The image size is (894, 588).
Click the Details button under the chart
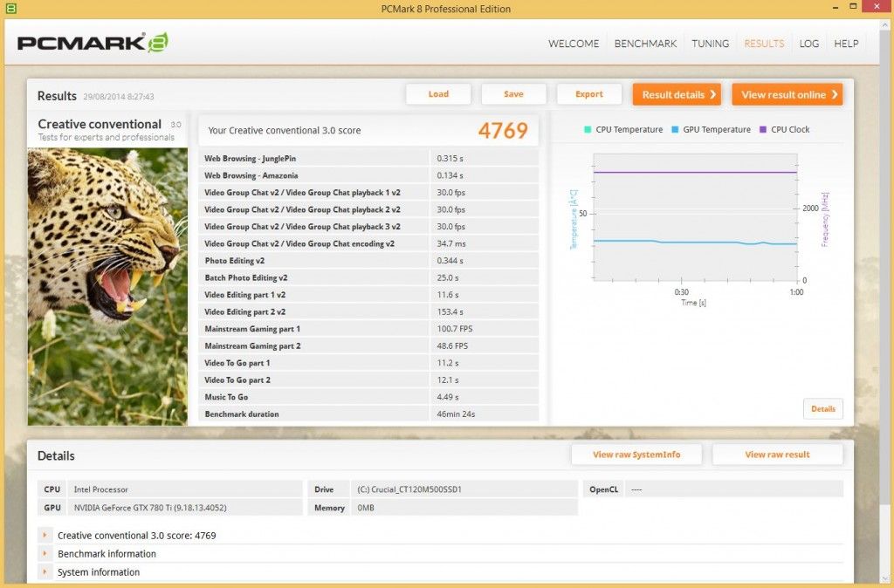point(822,408)
